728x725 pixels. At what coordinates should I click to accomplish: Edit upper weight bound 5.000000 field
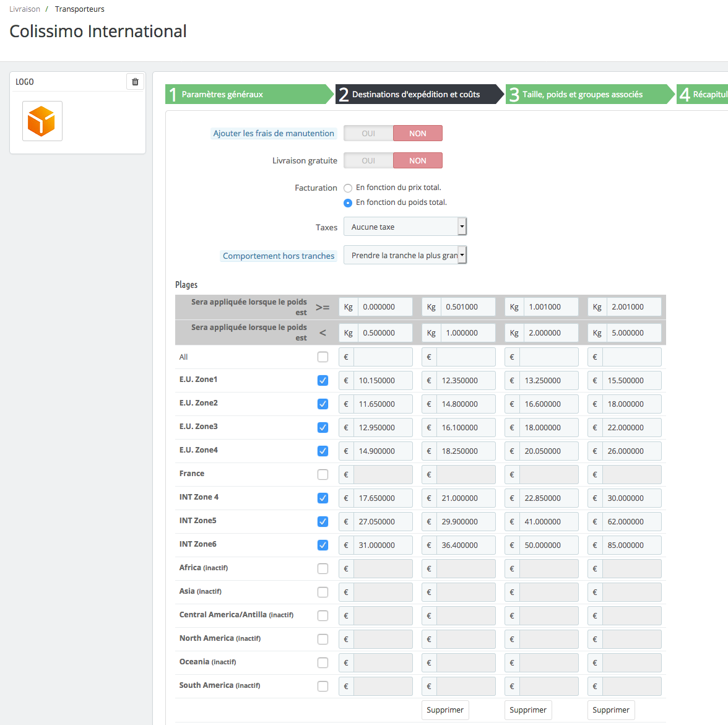634,333
